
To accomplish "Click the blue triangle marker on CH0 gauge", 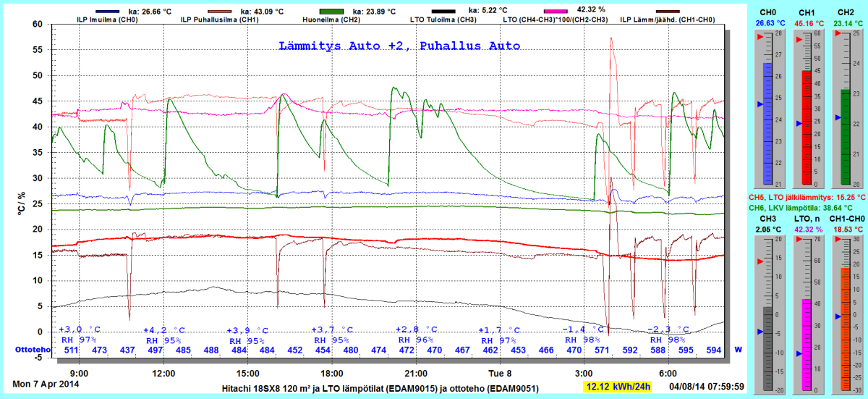I will [x=760, y=104].
